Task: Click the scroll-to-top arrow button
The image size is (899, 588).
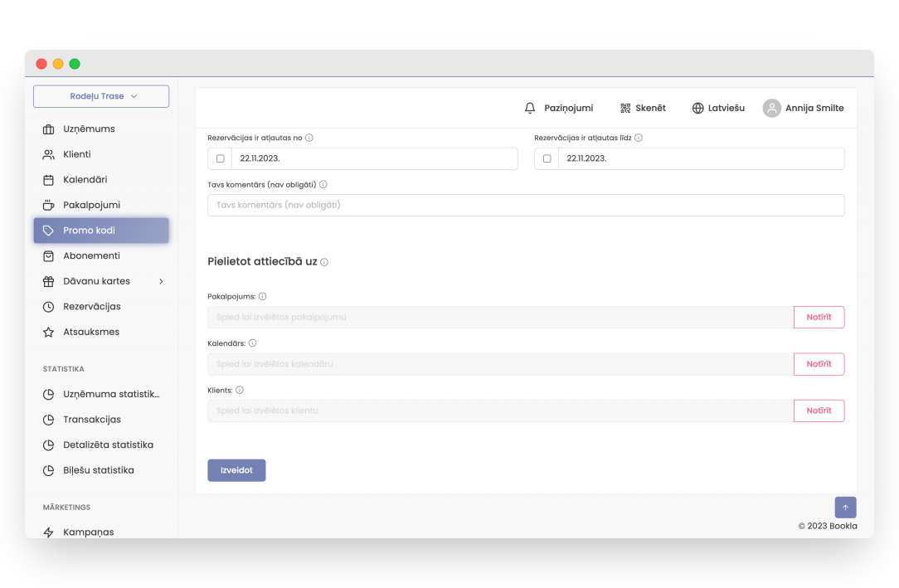Action: [845, 508]
